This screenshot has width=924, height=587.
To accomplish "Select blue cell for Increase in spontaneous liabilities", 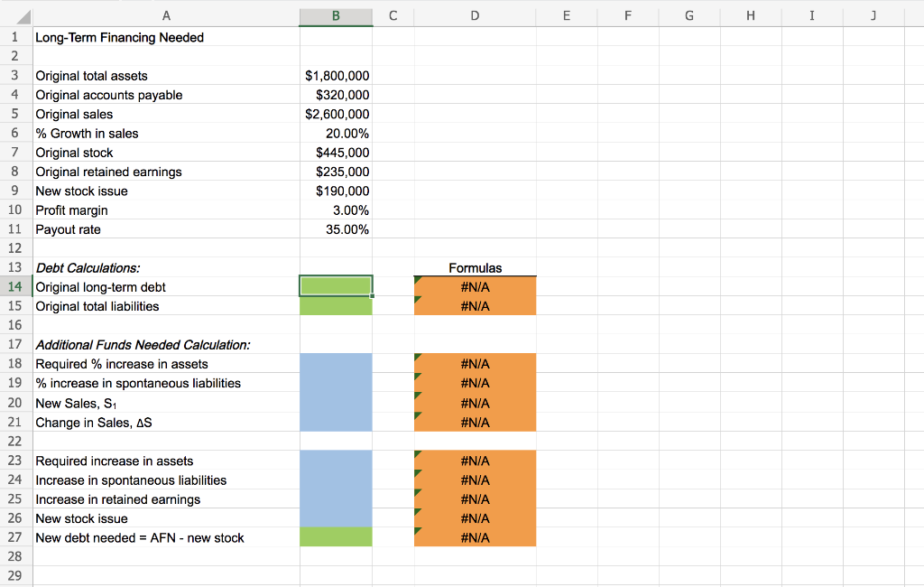I will click(x=336, y=480).
